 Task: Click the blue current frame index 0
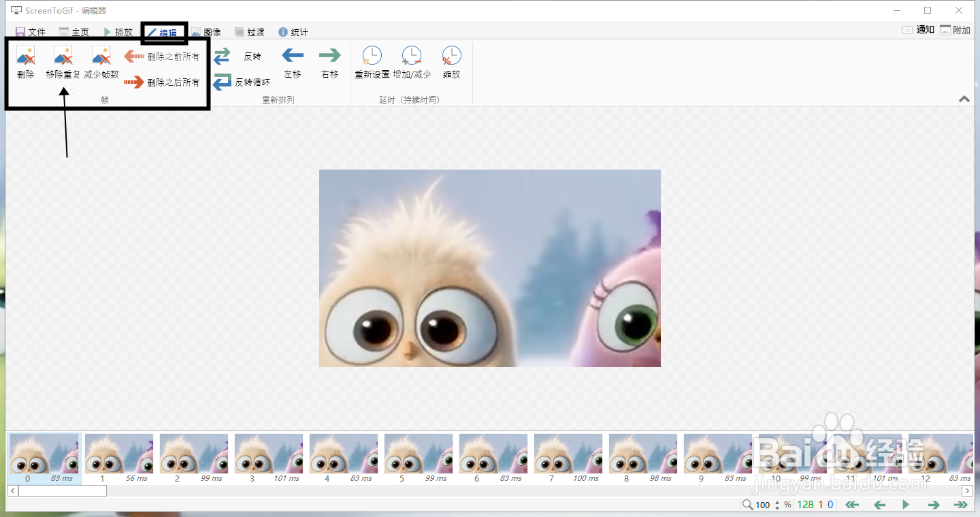point(830,505)
